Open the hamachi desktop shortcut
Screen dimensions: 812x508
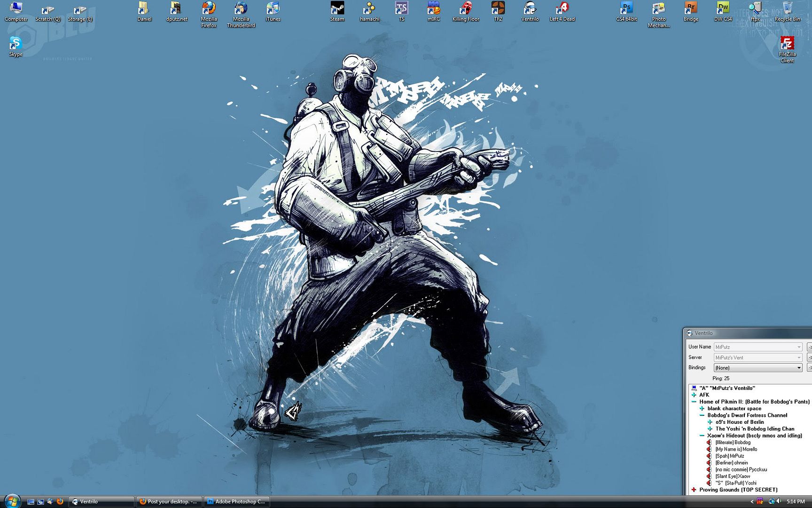(x=369, y=11)
